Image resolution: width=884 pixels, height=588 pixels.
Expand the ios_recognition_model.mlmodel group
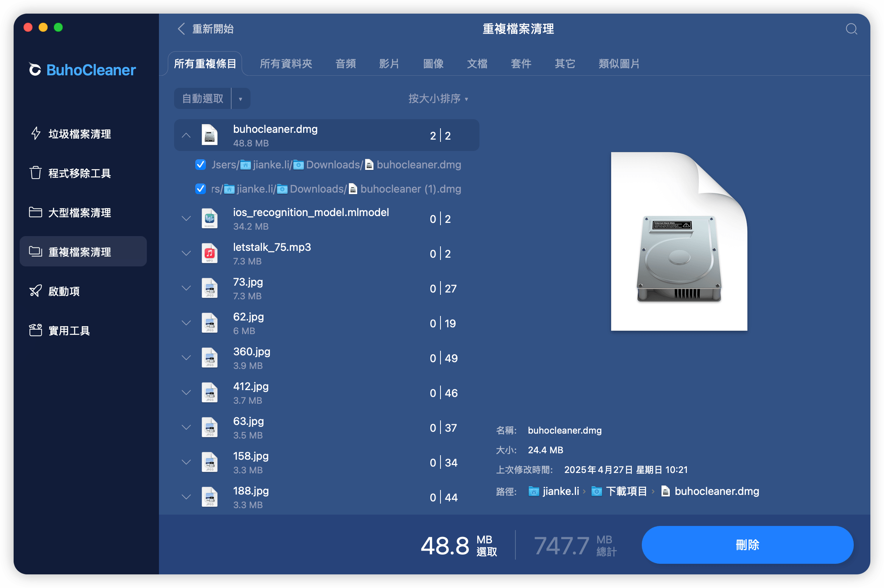(x=186, y=219)
